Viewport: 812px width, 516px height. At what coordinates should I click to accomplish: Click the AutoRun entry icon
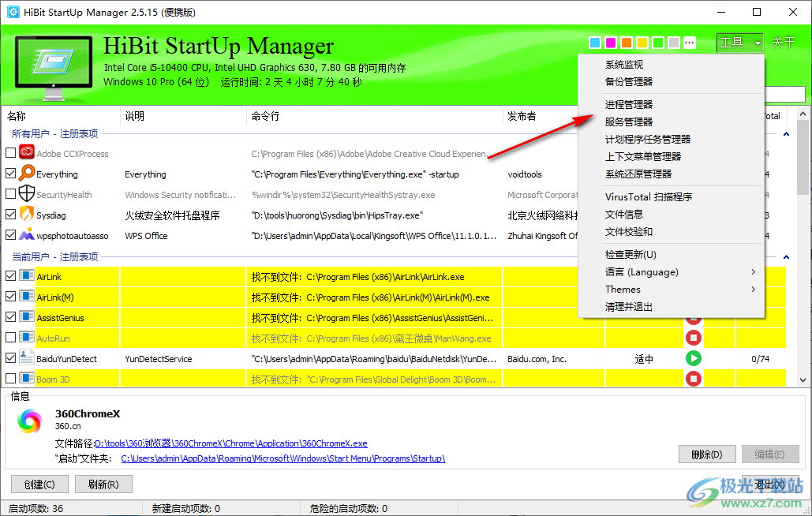(26, 338)
